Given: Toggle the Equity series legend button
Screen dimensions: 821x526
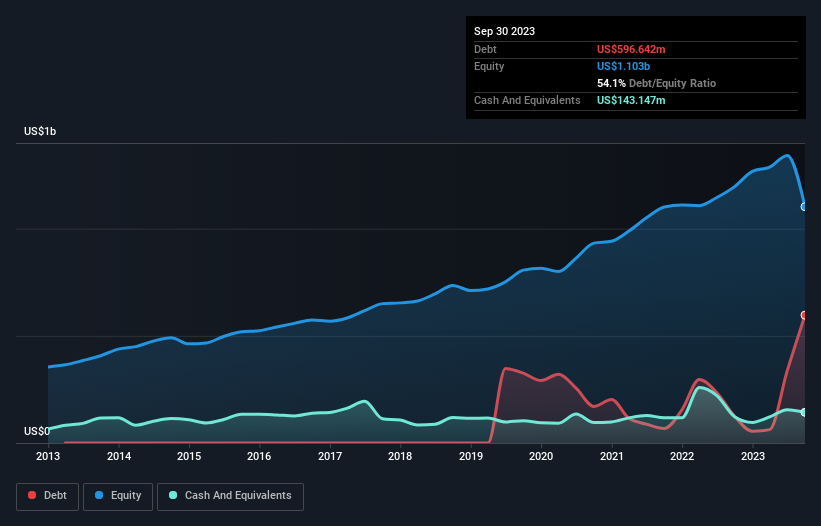Looking at the screenshot, I should coord(118,496).
